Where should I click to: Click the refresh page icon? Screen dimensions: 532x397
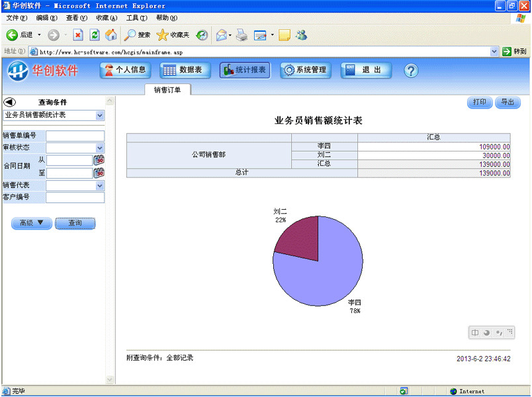pyautogui.click(x=94, y=34)
